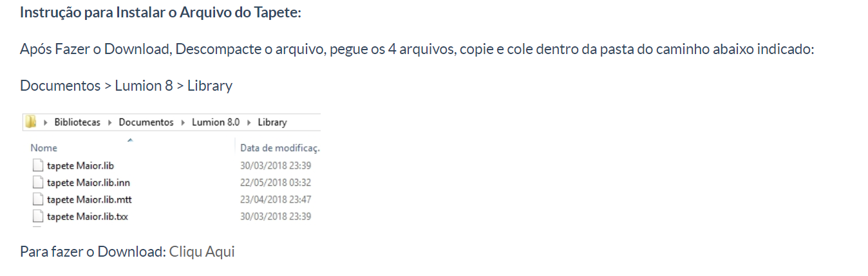Click the file icon beside tapete Maior.lib.inn
Image resolution: width=868 pixels, height=276 pixels.
point(39,182)
